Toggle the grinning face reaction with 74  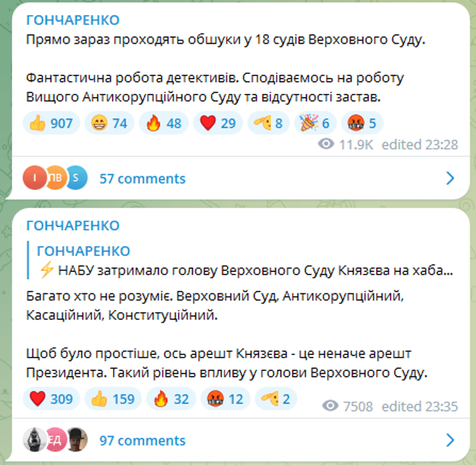click(110, 123)
